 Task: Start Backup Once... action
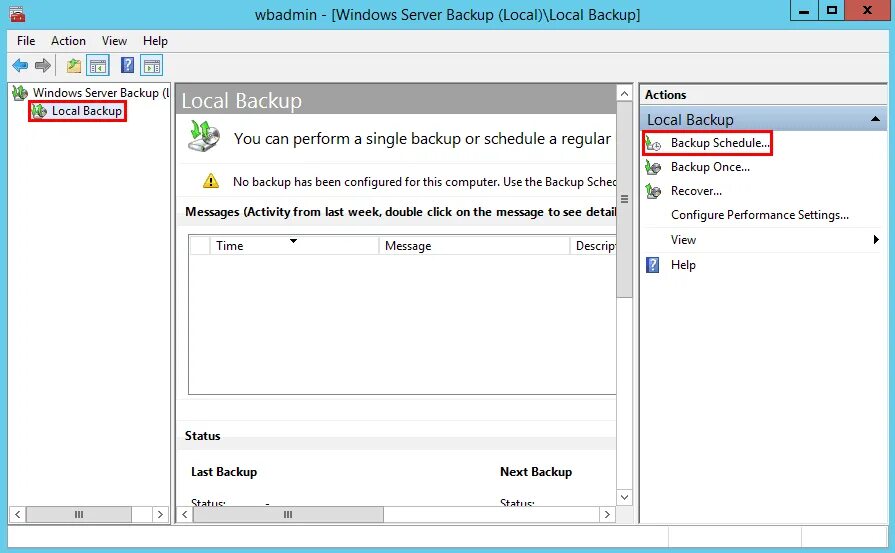coord(710,167)
